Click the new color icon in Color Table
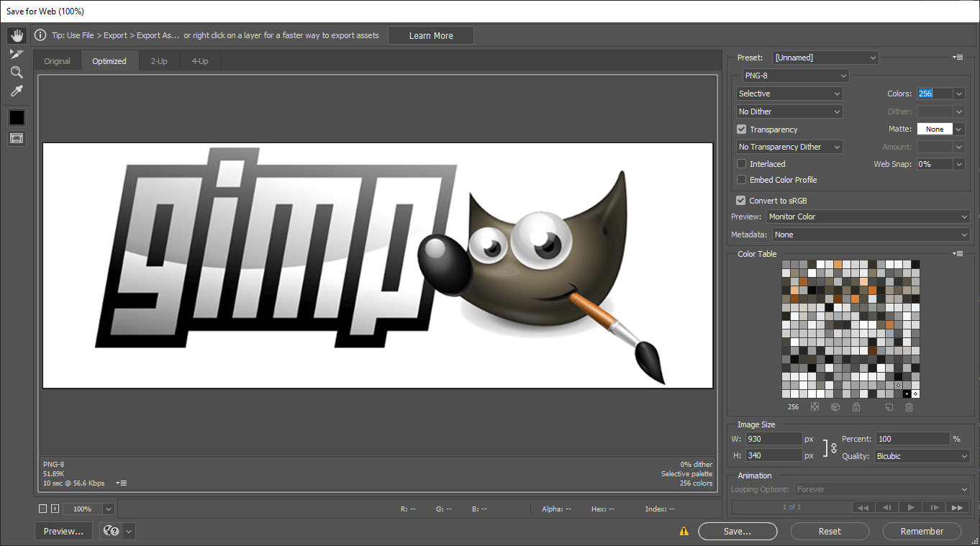 coord(889,407)
